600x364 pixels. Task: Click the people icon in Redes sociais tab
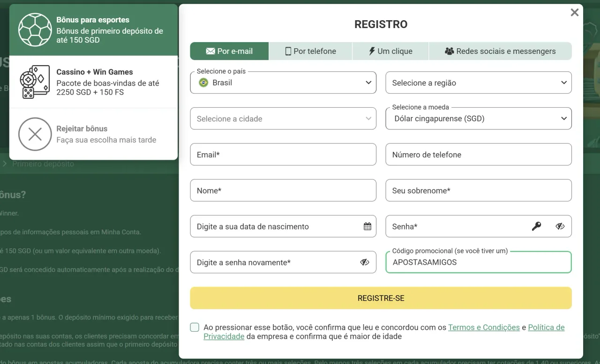pos(449,51)
